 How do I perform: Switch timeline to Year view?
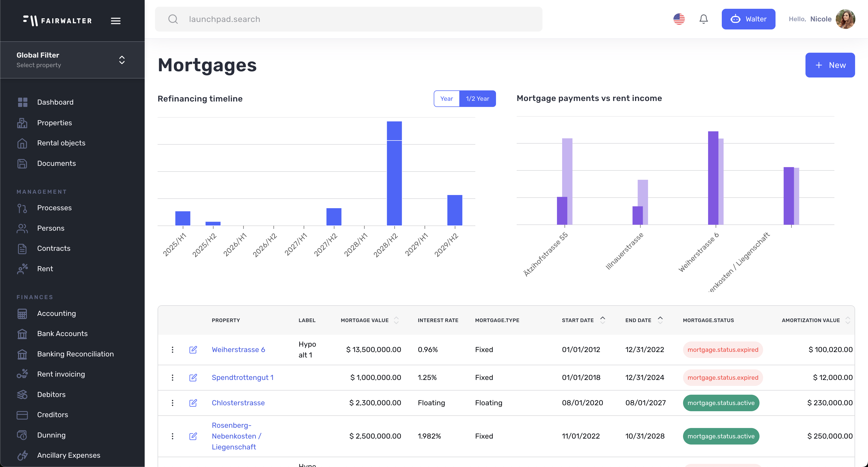(x=446, y=99)
